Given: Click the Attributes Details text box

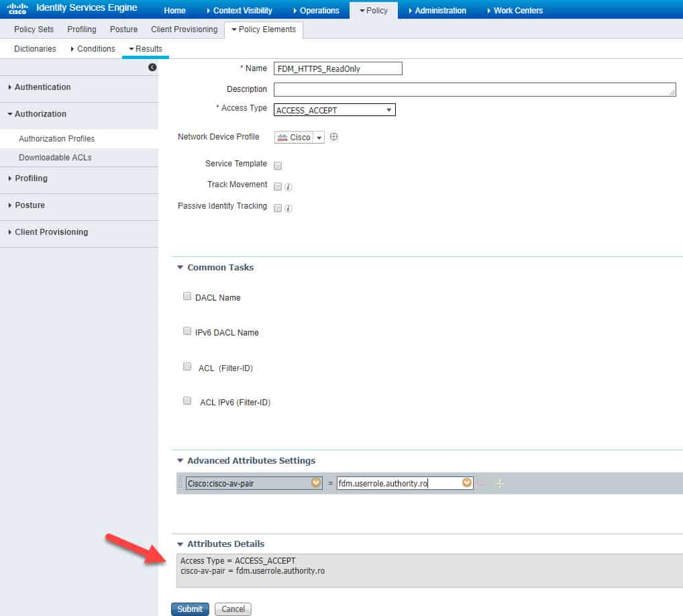Looking at the screenshot, I should 429,570.
